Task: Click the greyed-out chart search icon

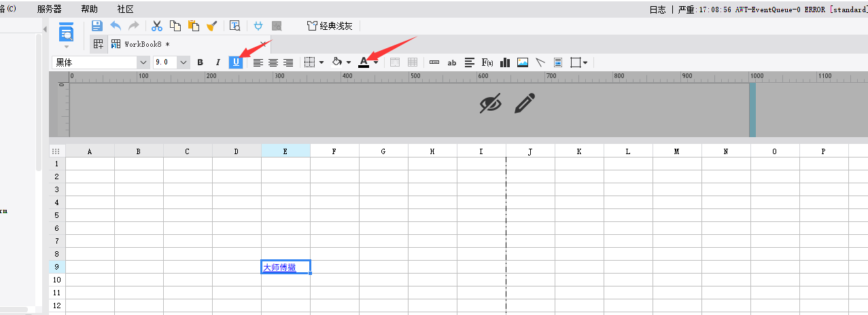Action: pyautogui.click(x=277, y=26)
